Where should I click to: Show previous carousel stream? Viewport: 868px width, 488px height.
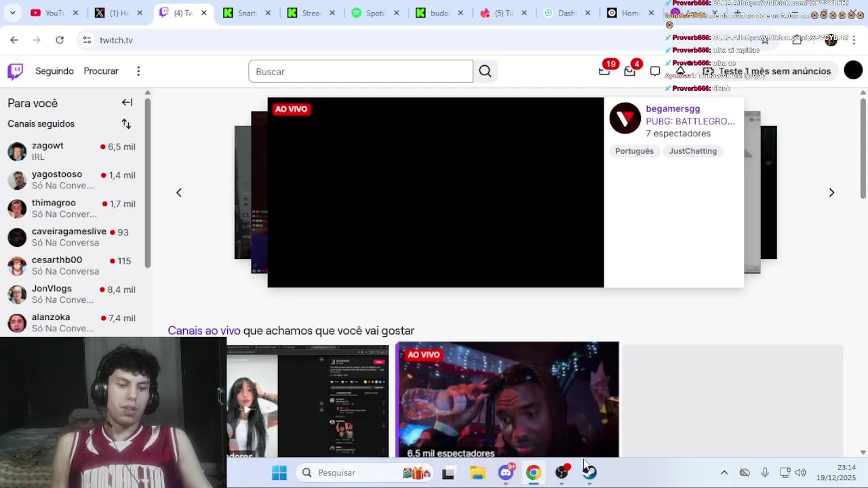[x=179, y=192]
